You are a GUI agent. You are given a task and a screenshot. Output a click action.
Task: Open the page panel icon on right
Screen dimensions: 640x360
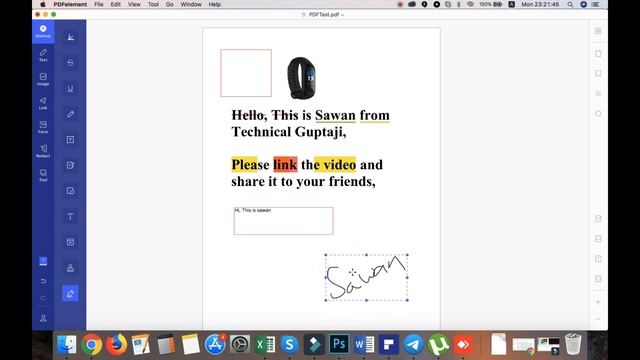[598, 53]
